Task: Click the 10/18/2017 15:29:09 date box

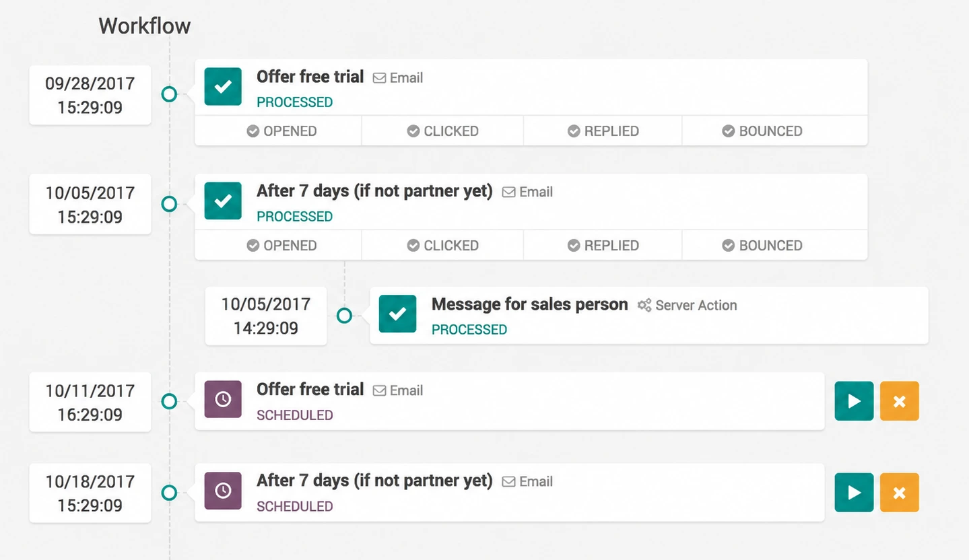Action: click(x=90, y=493)
